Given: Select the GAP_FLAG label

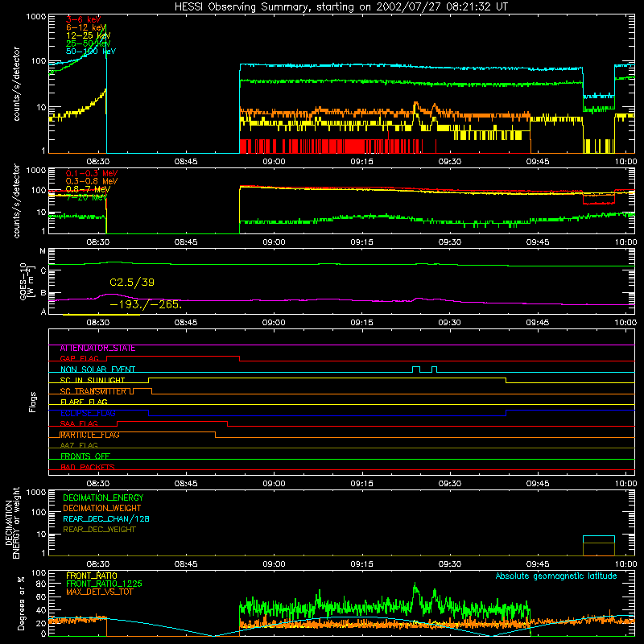Looking at the screenshot, I should [x=79, y=358].
